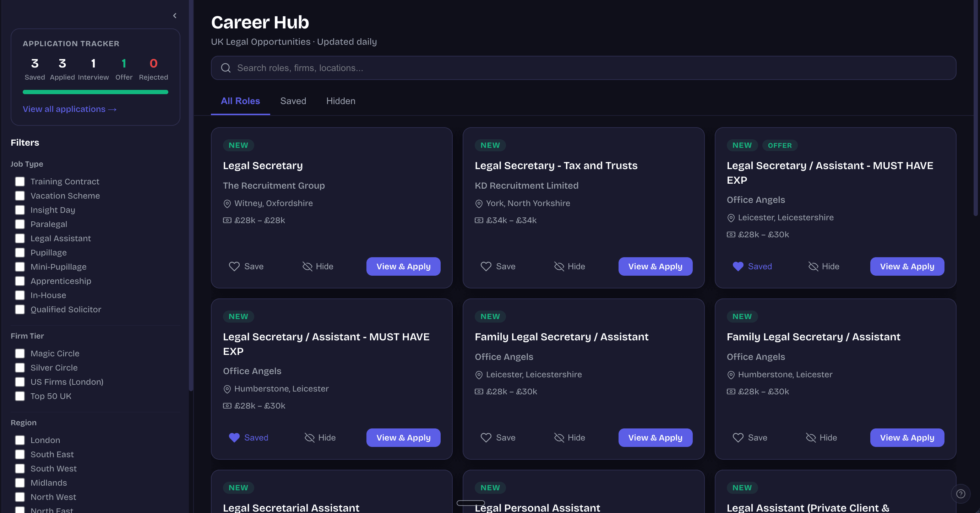Click hide eye icon on Tax and Trusts card

[x=559, y=266]
